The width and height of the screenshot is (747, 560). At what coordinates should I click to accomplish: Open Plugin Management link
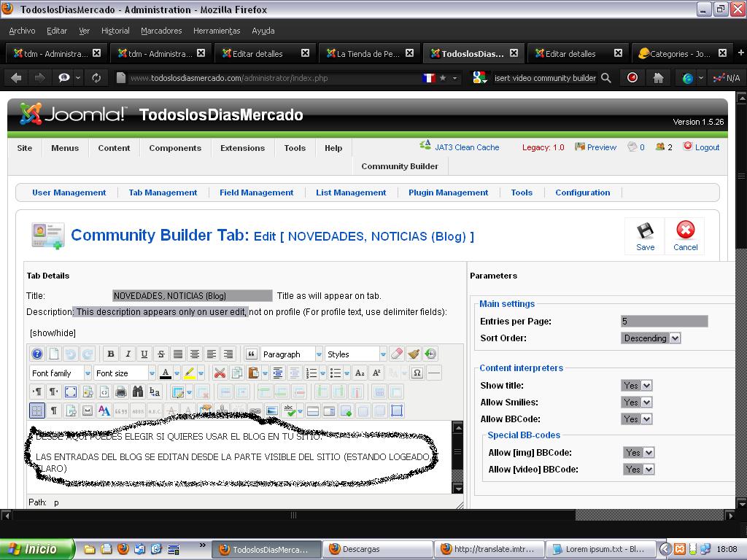tap(449, 192)
